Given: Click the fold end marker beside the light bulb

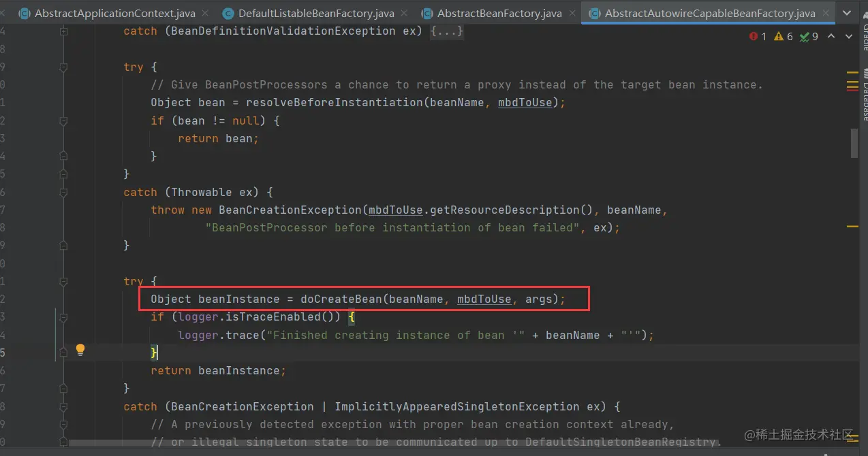Looking at the screenshot, I should [63, 353].
